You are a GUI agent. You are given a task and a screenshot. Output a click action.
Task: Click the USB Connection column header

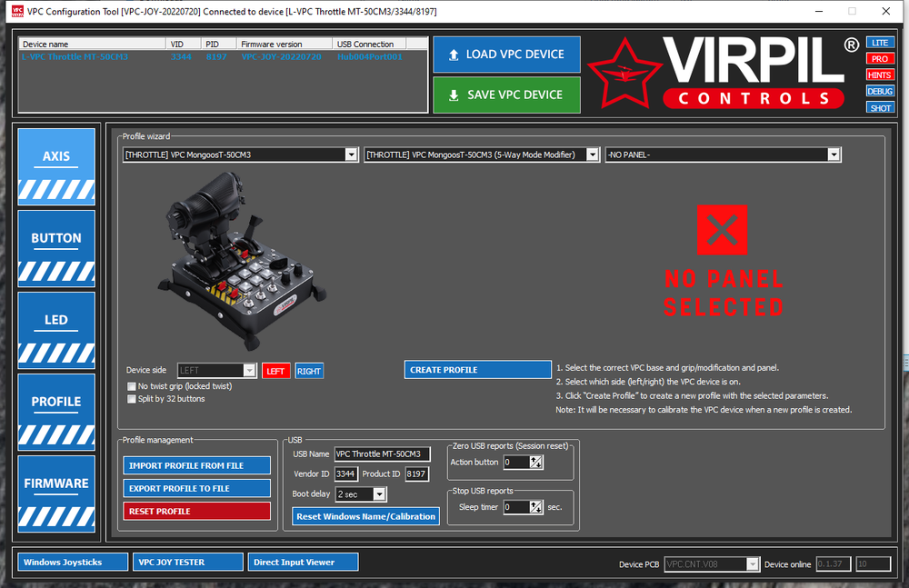[369, 44]
